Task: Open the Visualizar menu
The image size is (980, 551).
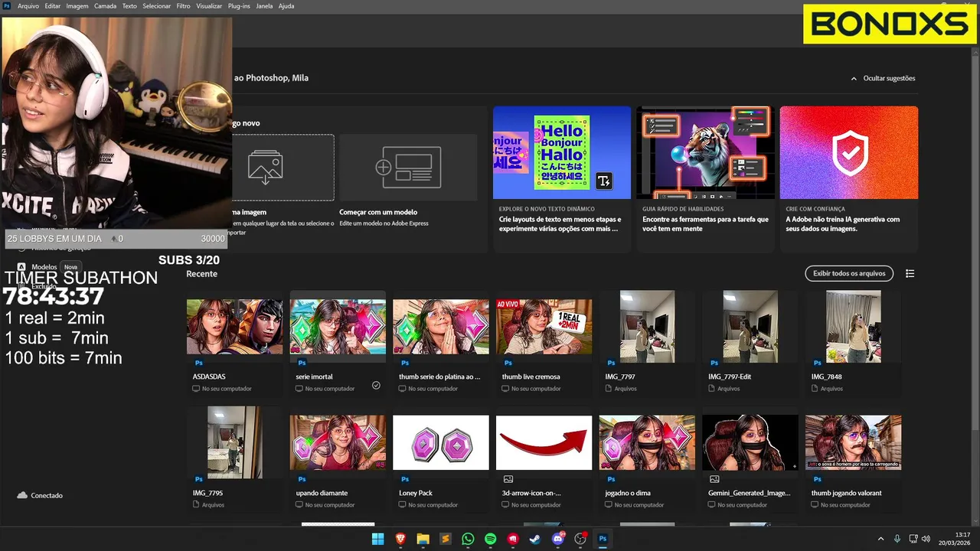Action: (x=209, y=5)
